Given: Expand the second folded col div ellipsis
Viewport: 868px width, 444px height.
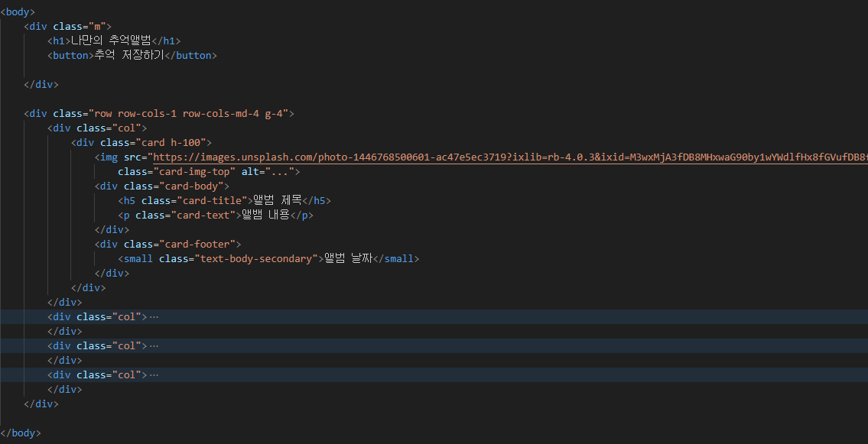Looking at the screenshot, I should [154, 345].
